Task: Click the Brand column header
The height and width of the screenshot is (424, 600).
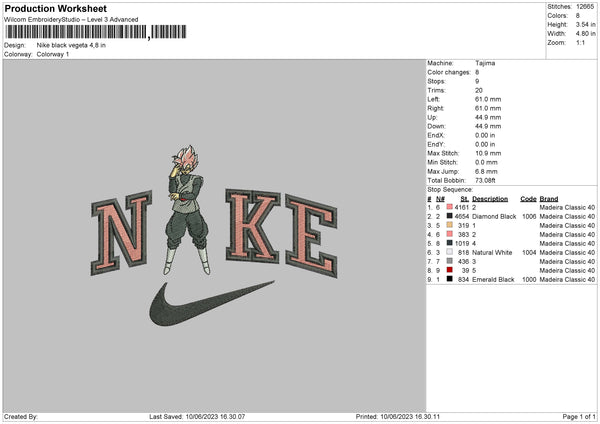Action: click(549, 199)
